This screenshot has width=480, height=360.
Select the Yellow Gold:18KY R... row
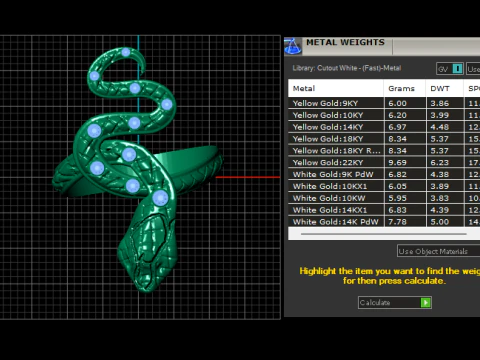pyautogui.click(x=384, y=151)
